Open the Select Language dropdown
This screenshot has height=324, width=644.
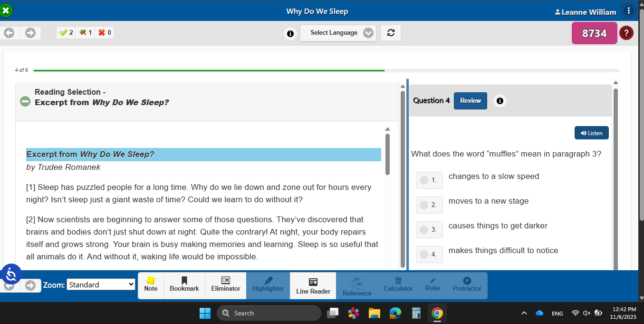coord(338,32)
